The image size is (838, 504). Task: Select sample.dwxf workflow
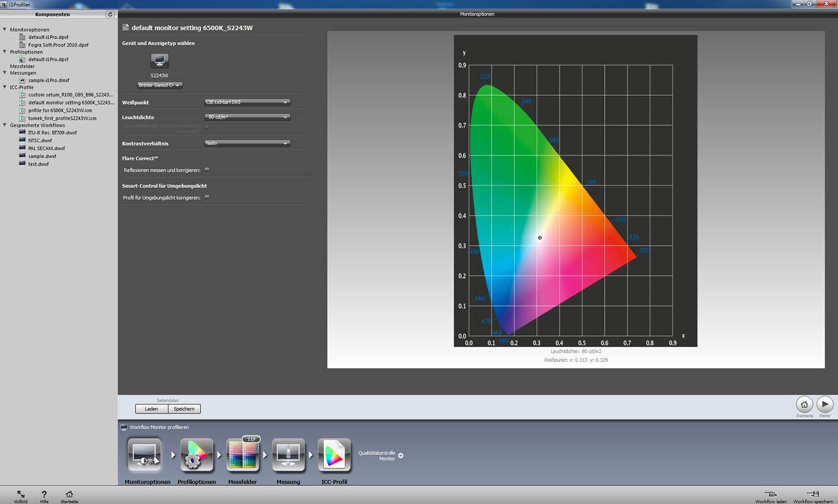[x=42, y=156]
